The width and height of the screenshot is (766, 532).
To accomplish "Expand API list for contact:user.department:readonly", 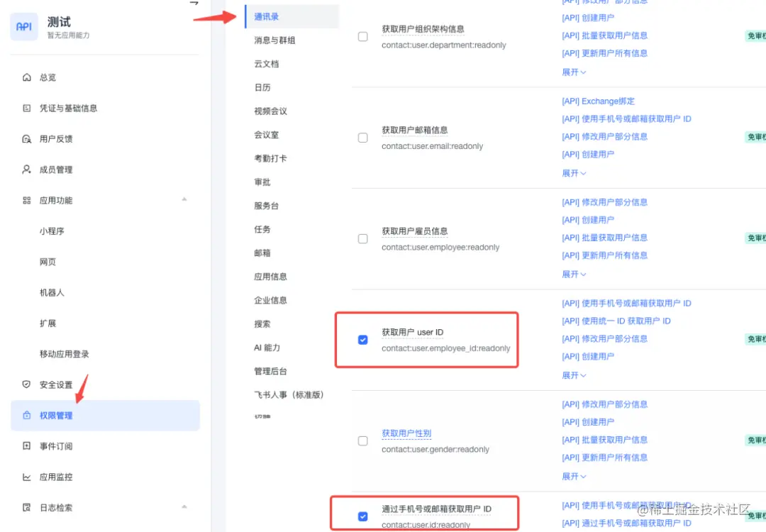I will pyautogui.click(x=574, y=72).
